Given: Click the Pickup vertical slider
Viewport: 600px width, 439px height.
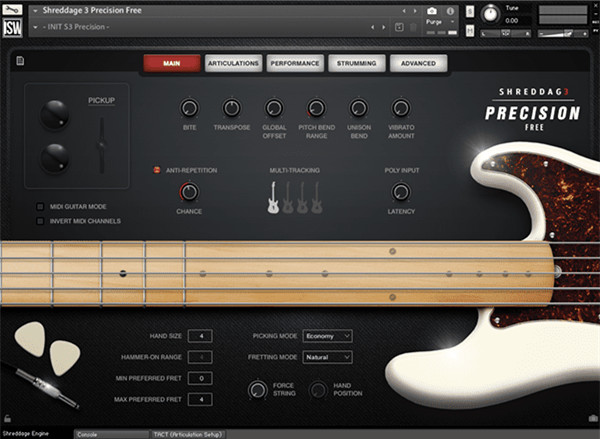Looking at the screenshot, I should click(x=100, y=144).
